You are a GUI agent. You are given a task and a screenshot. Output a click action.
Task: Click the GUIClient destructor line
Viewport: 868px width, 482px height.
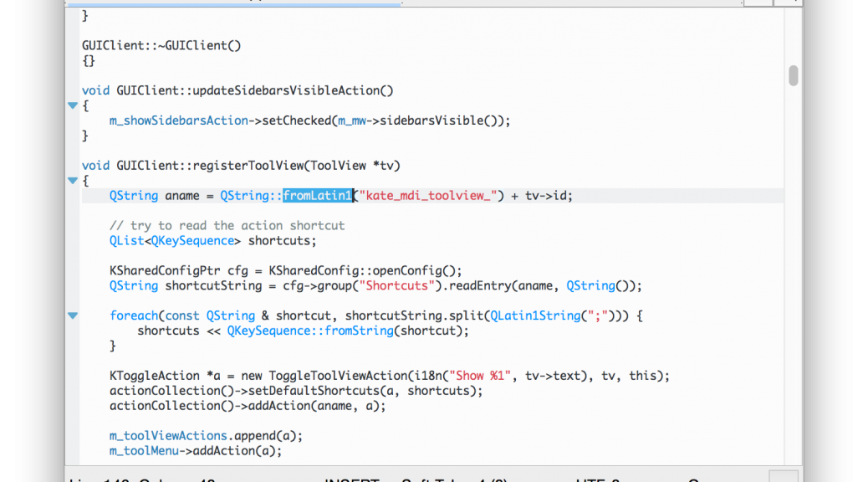point(161,45)
